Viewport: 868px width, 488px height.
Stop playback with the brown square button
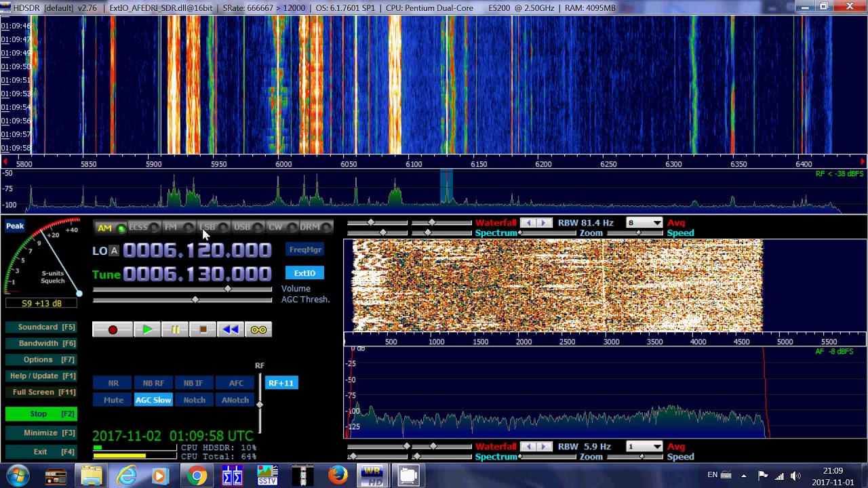pyautogui.click(x=203, y=329)
